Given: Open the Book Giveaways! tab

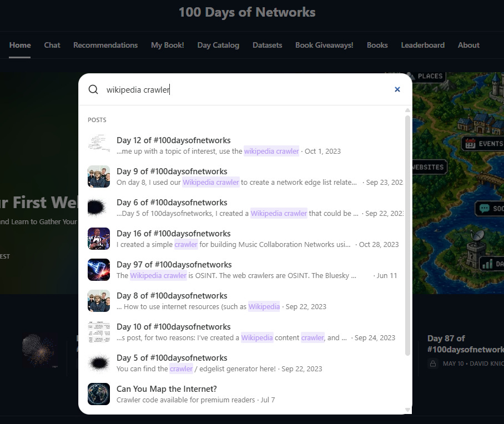Looking at the screenshot, I should pos(324,45).
